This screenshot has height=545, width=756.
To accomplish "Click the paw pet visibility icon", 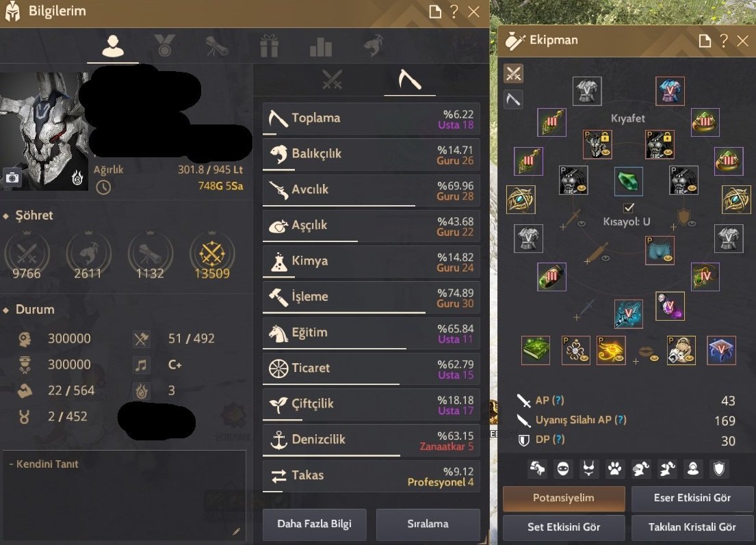I will 615,468.
